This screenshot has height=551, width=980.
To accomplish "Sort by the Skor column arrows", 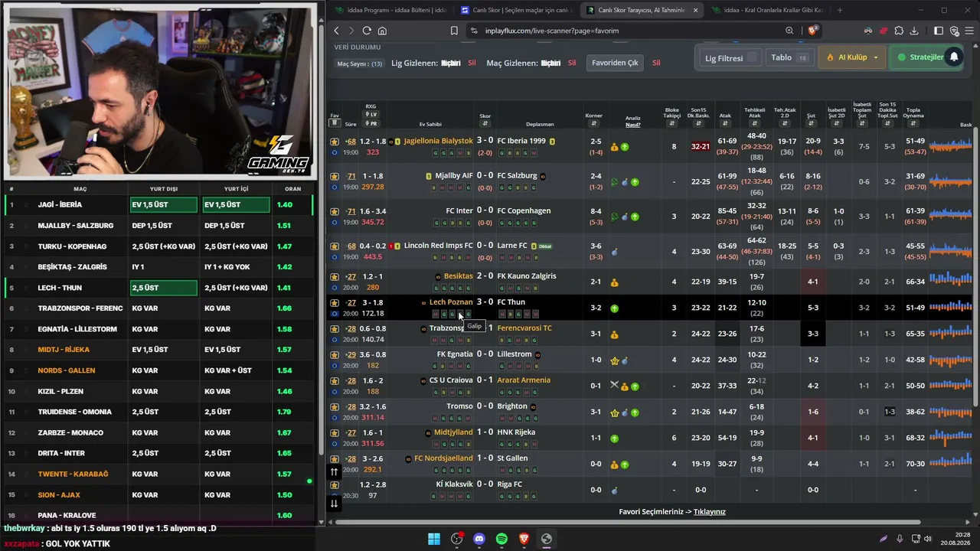I will 485,124.
